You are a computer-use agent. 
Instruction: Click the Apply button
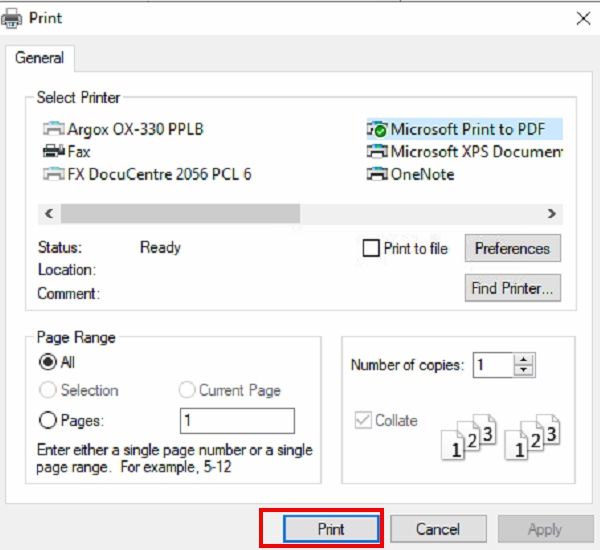click(x=545, y=530)
